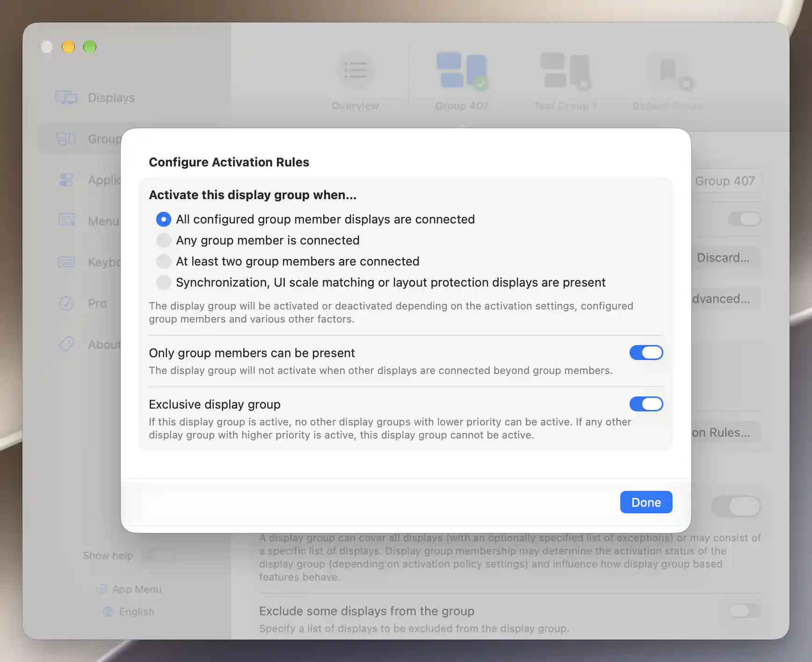Screen dimensions: 812x662
Task: Open the Applications sidebar icon
Action: pyautogui.click(x=66, y=180)
